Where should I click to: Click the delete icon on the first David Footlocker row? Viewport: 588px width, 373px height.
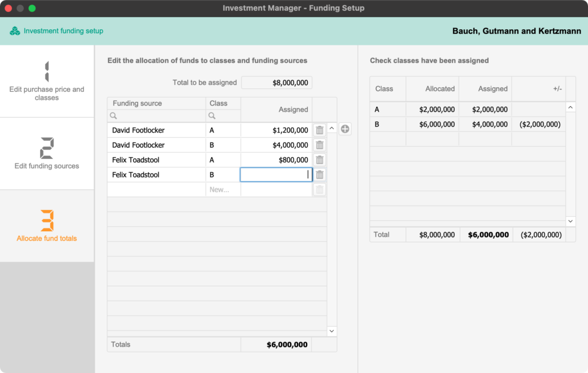(319, 130)
